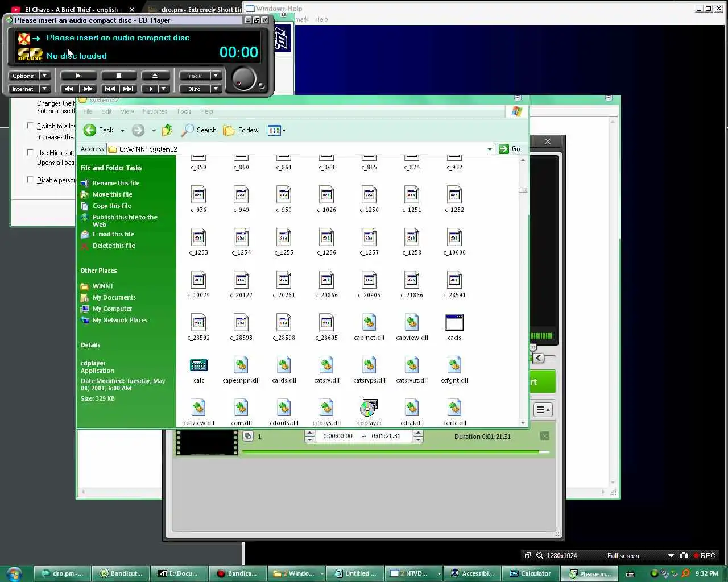Click the Bandicam screenshot camera icon

pos(684,556)
